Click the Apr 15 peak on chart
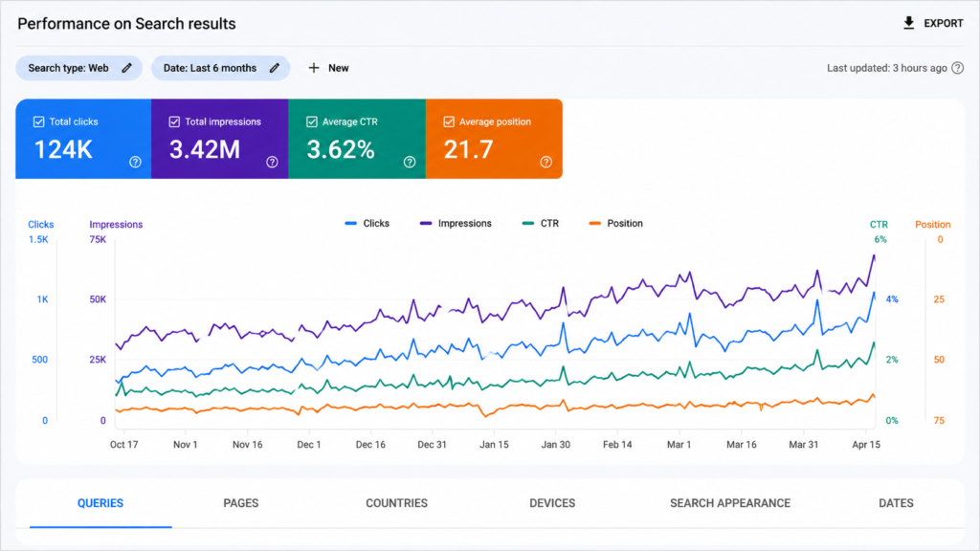Screen dimensions: 980x551 (x=873, y=256)
